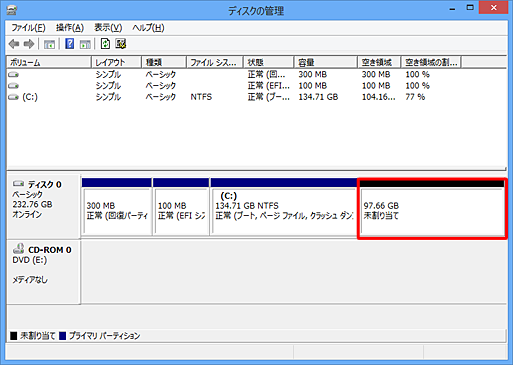Click the 300 MB capacity cell in list
Screen dimensions: 513x365
313,74
